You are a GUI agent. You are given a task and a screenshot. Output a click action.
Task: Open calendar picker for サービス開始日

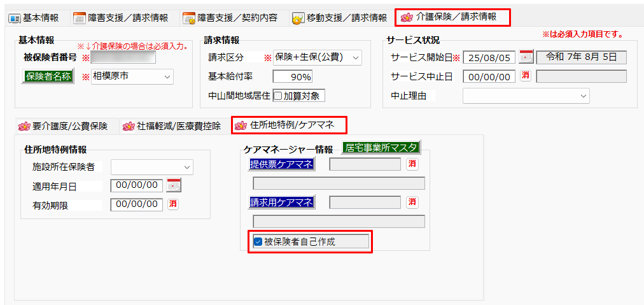click(x=526, y=57)
